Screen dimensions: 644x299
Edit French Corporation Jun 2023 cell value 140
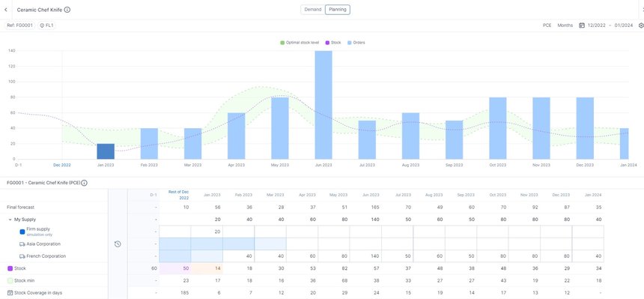coord(365,256)
